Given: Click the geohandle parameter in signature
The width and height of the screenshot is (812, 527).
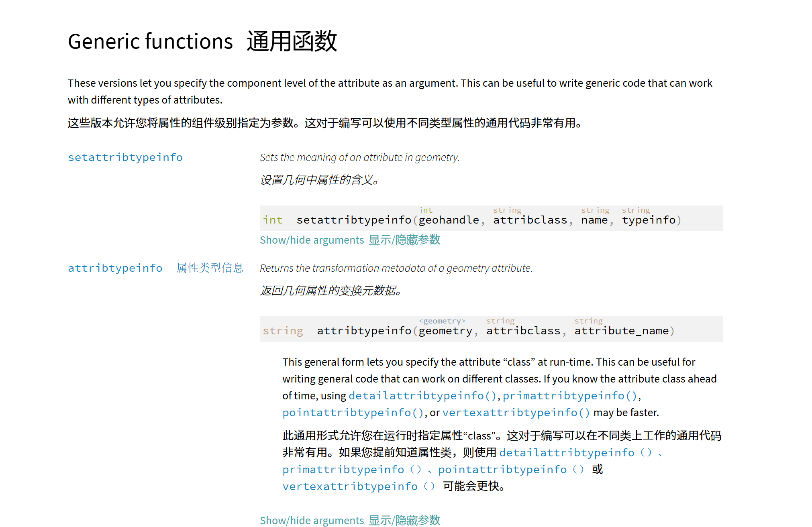Looking at the screenshot, I should pyautogui.click(x=449, y=220).
